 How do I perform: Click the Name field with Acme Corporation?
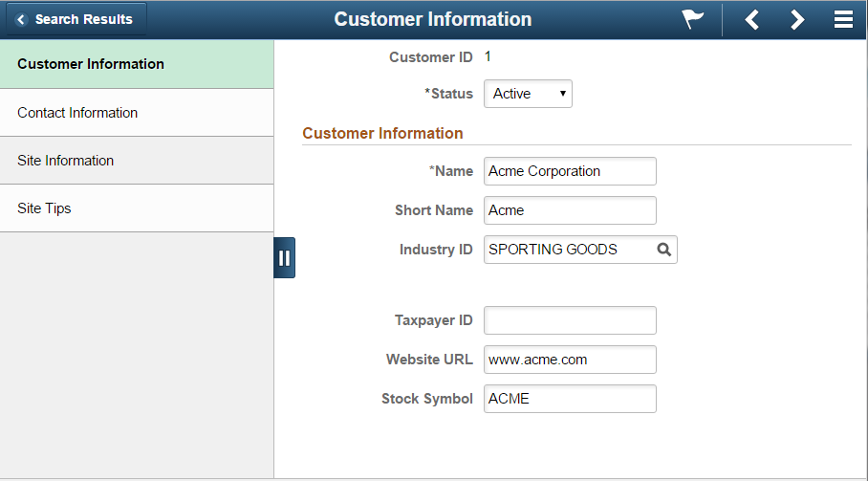570,171
